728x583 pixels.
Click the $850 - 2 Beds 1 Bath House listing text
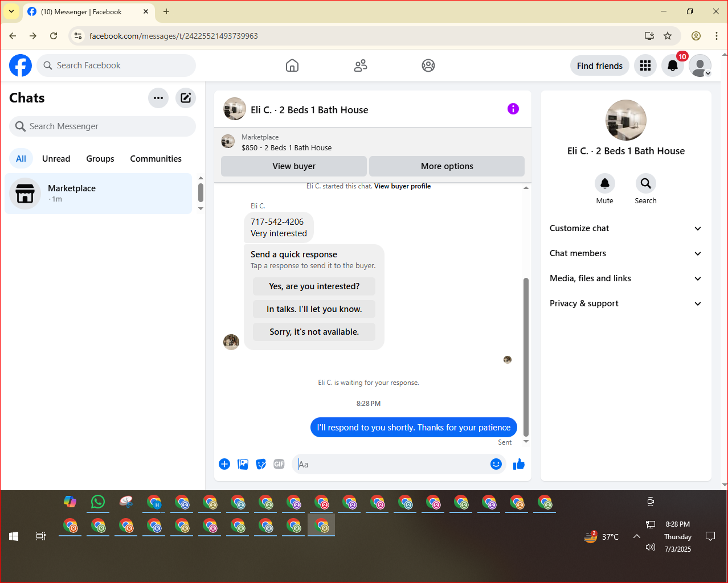pyautogui.click(x=287, y=148)
